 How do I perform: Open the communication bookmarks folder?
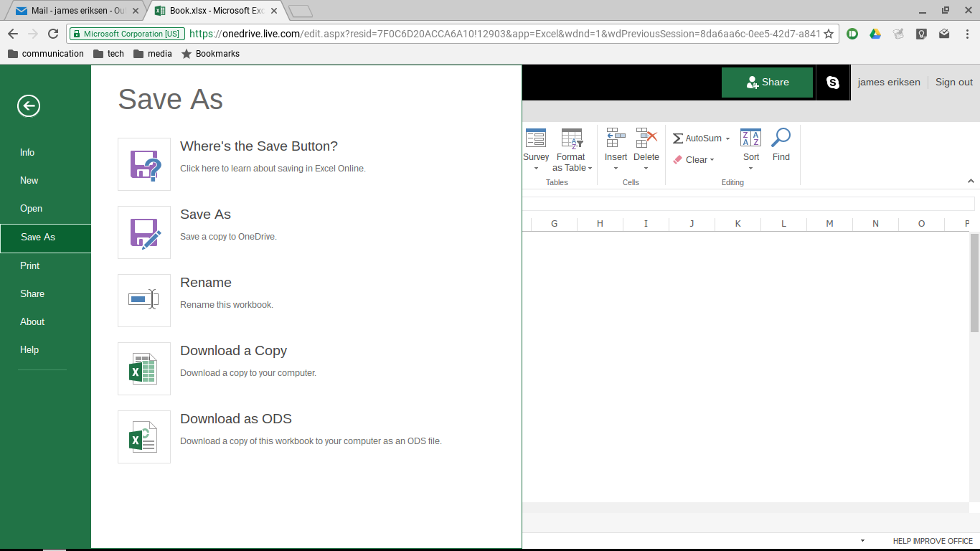pyautogui.click(x=45, y=54)
